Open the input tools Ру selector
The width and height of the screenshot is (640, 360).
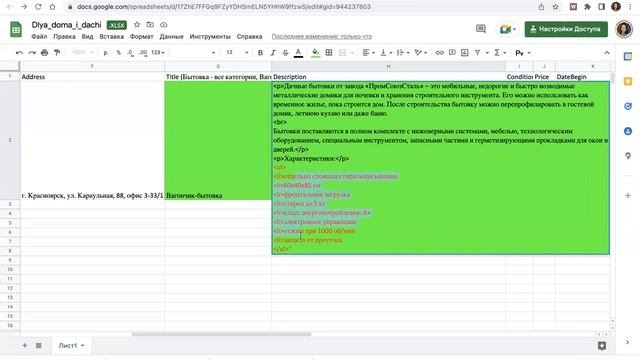pyautogui.click(x=523, y=53)
